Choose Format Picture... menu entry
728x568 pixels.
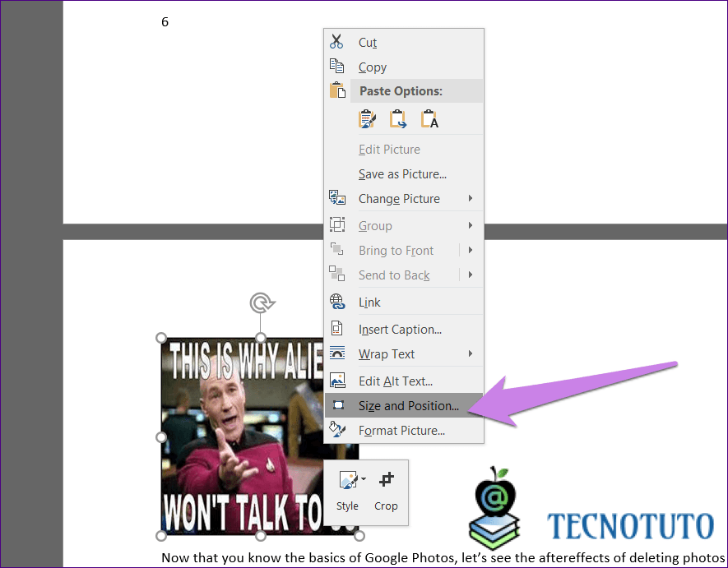[403, 431]
